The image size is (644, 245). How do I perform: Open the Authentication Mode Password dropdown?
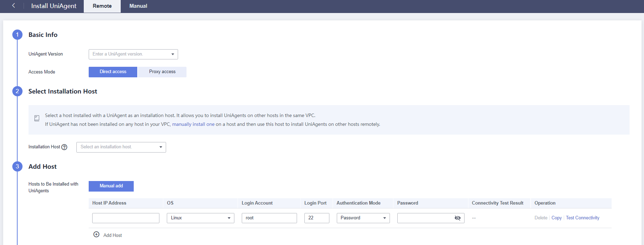point(363,218)
